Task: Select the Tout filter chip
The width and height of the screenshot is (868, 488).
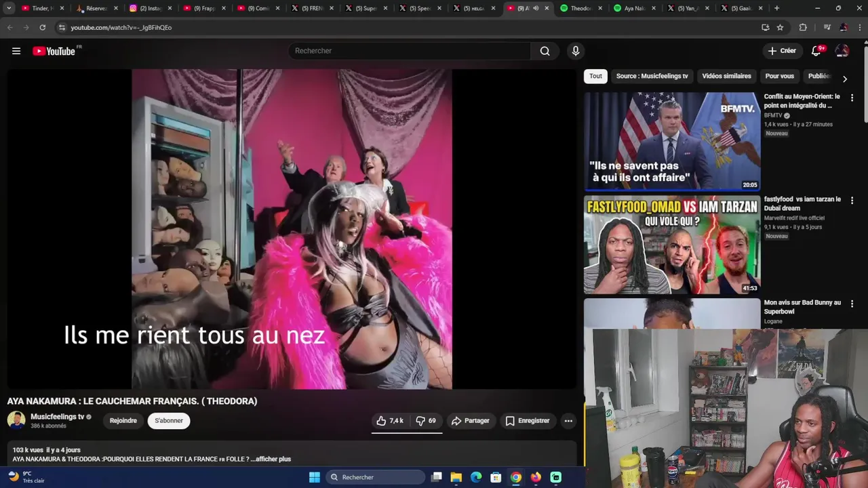Action: pos(595,76)
